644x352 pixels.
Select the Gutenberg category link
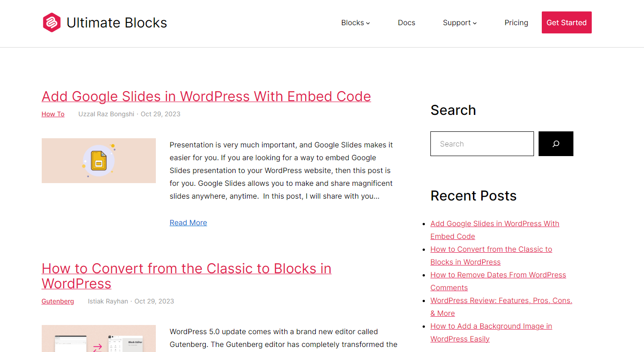[57, 301]
